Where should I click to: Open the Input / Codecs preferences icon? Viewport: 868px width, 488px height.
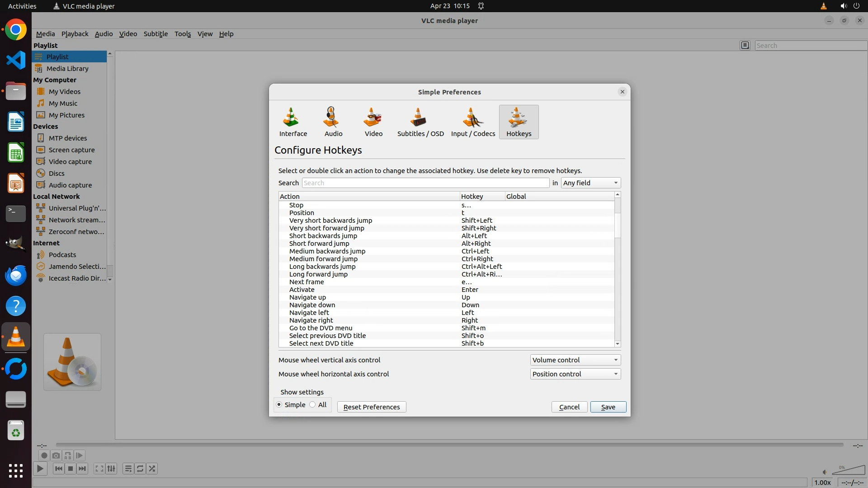point(472,122)
